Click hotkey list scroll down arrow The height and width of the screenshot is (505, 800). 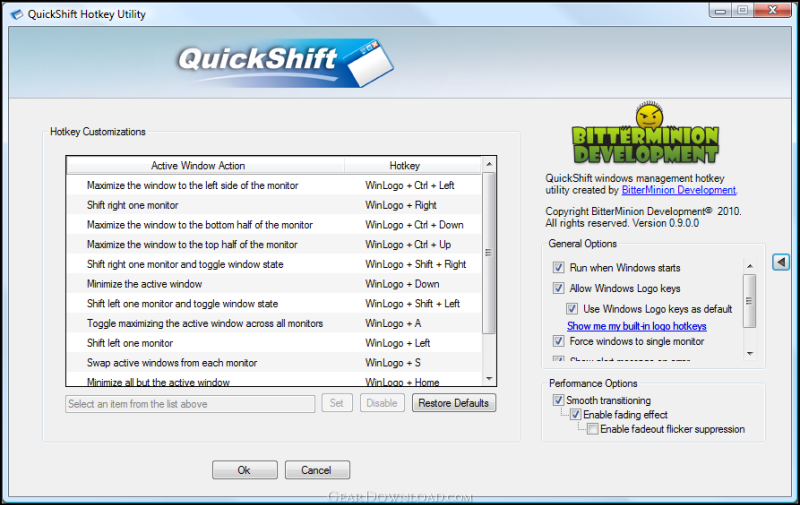pyautogui.click(x=489, y=378)
